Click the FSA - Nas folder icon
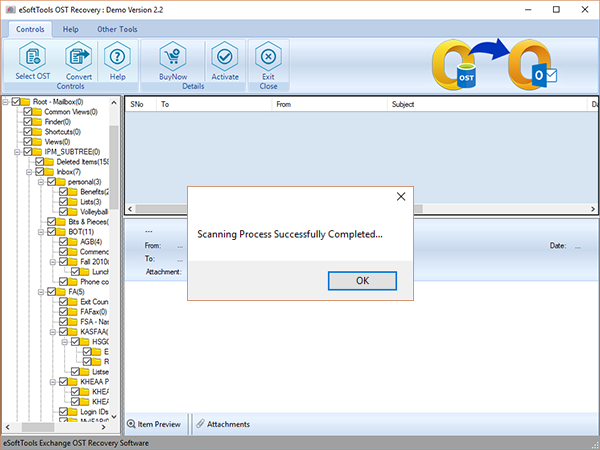Viewport: 600px width, 450px height. tap(73, 321)
